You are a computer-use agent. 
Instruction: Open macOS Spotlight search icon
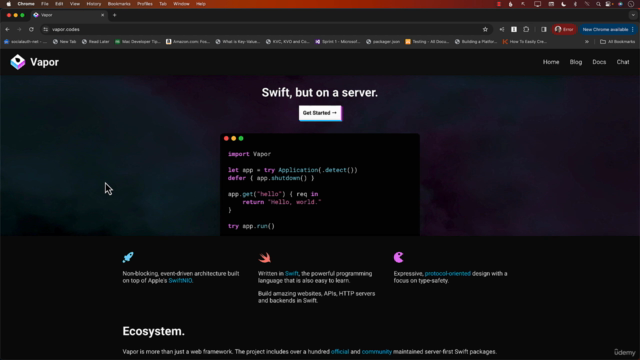pyautogui.click(x=598, y=4)
